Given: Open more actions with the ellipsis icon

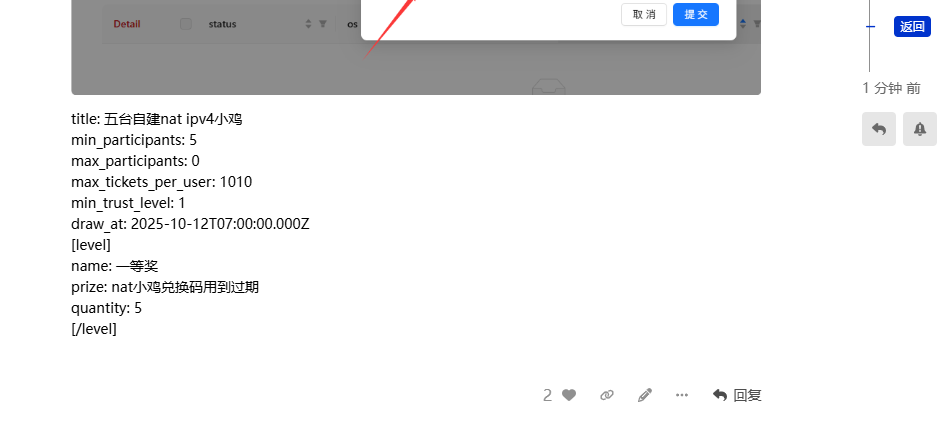Looking at the screenshot, I should pos(682,395).
